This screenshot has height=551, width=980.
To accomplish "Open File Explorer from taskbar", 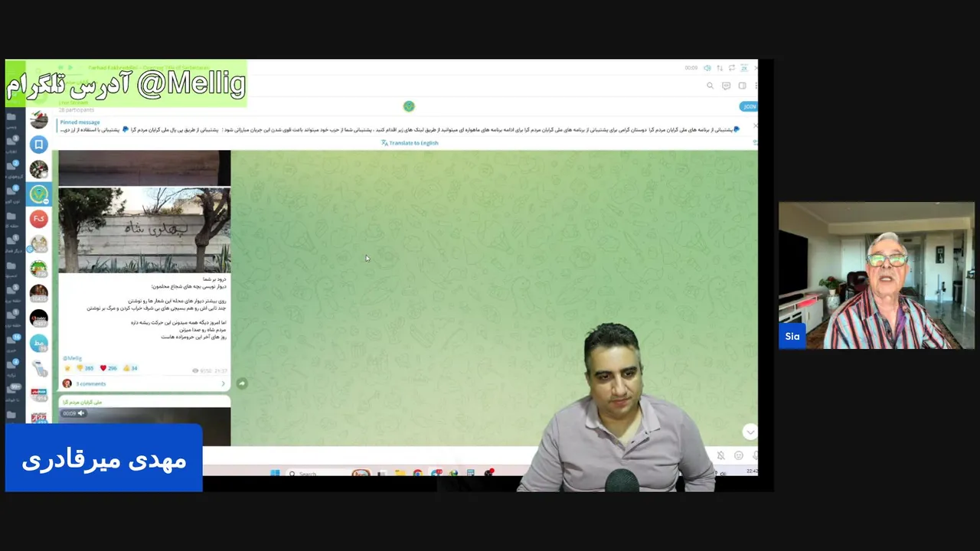I will click(400, 473).
